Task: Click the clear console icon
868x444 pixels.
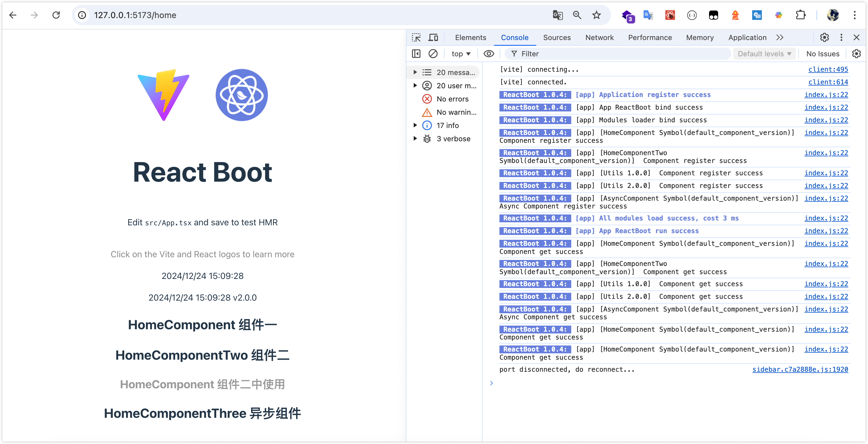Action: tap(433, 53)
